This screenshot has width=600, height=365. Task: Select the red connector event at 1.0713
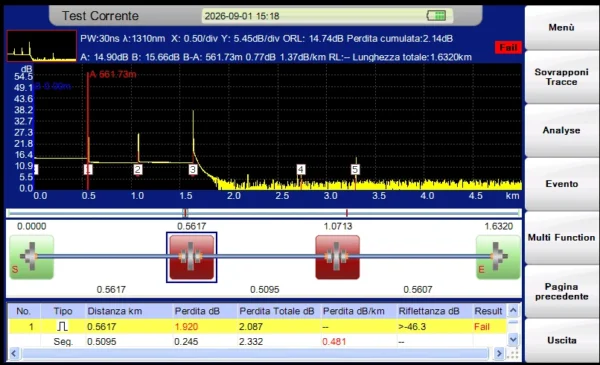point(338,257)
